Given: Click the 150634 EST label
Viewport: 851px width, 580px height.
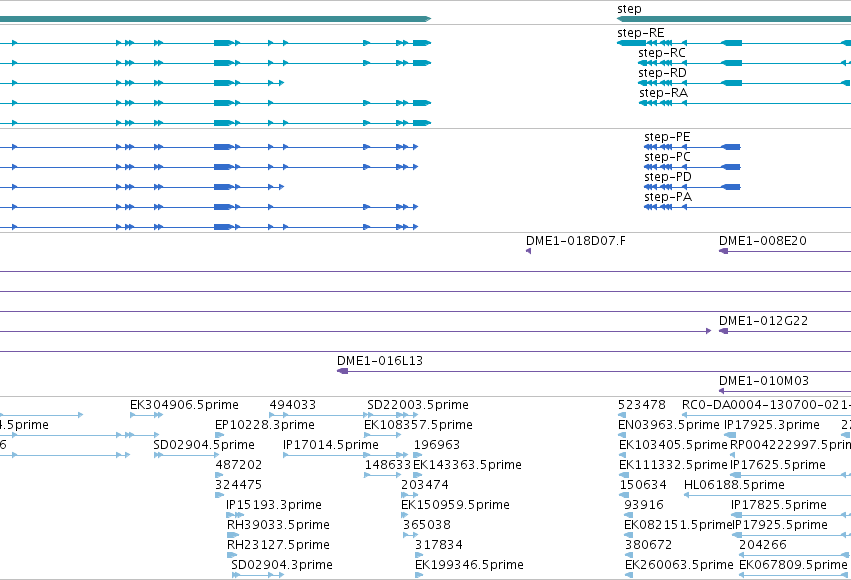Looking at the screenshot, I should (x=643, y=485).
